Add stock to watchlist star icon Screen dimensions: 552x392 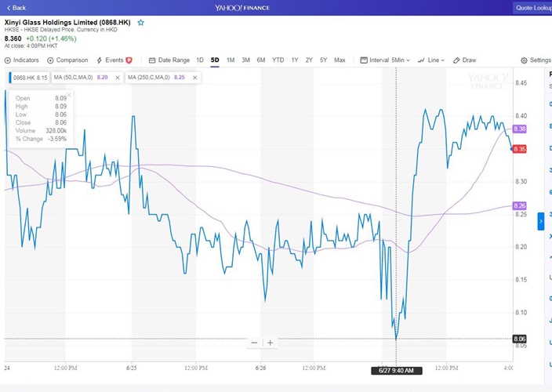(x=141, y=23)
